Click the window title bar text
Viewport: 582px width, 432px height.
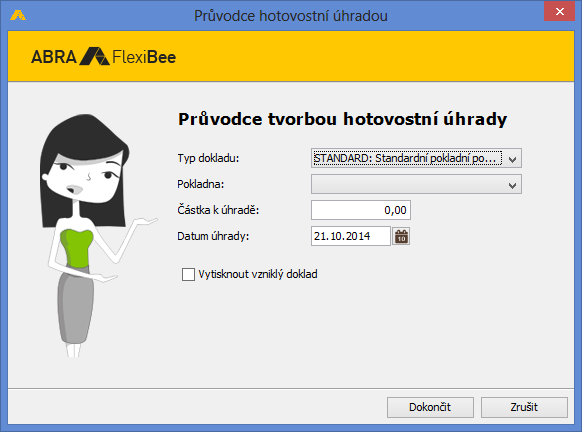click(291, 16)
